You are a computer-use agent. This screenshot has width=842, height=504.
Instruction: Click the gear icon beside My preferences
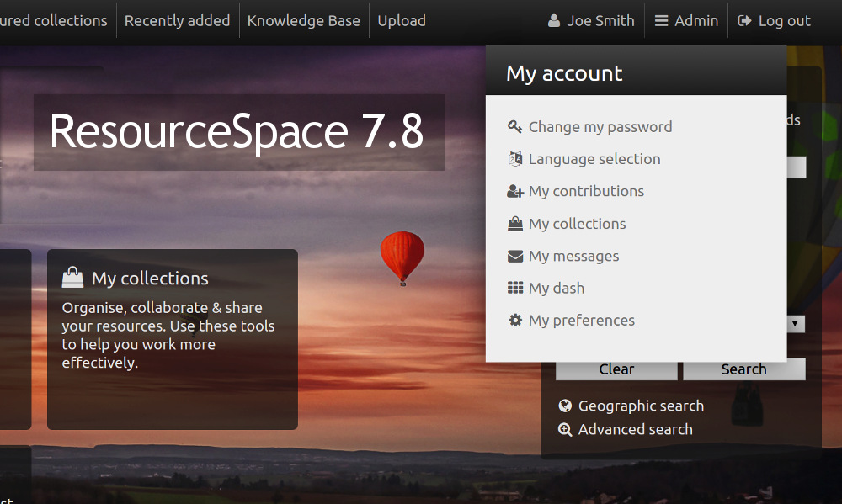(515, 321)
